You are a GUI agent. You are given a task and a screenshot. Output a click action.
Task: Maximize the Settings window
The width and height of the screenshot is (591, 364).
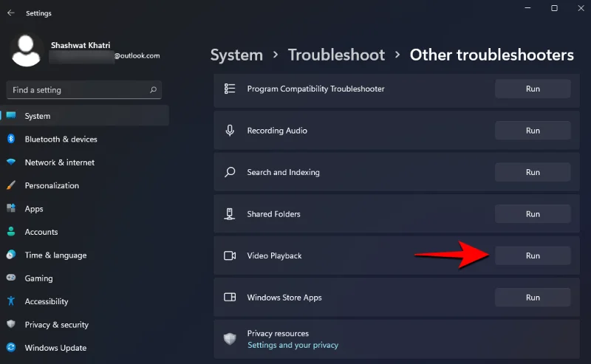(554, 8)
